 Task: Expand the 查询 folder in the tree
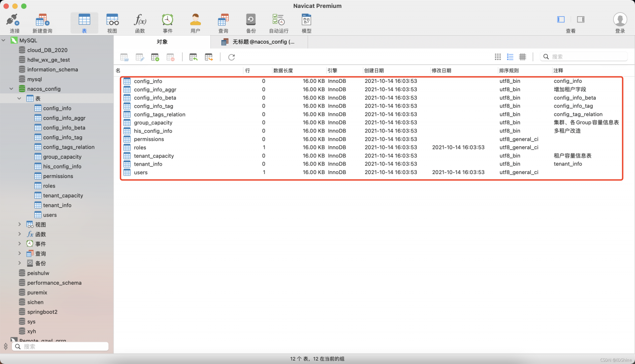(19, 253)
